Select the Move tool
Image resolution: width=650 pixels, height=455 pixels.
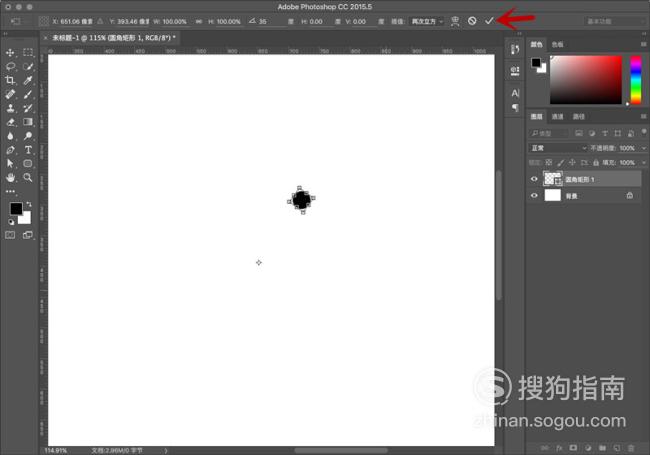(x=10, y=53)
